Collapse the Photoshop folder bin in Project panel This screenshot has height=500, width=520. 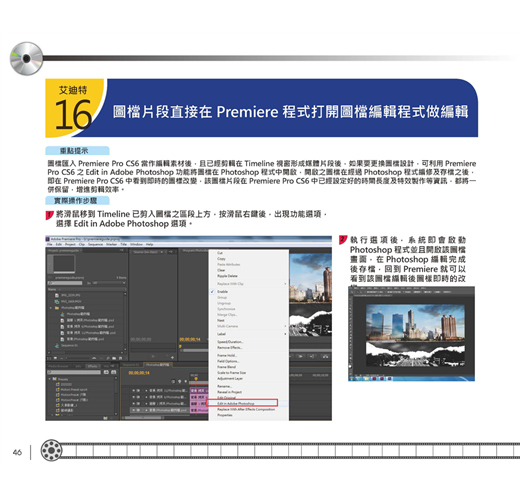pos(51,308)
